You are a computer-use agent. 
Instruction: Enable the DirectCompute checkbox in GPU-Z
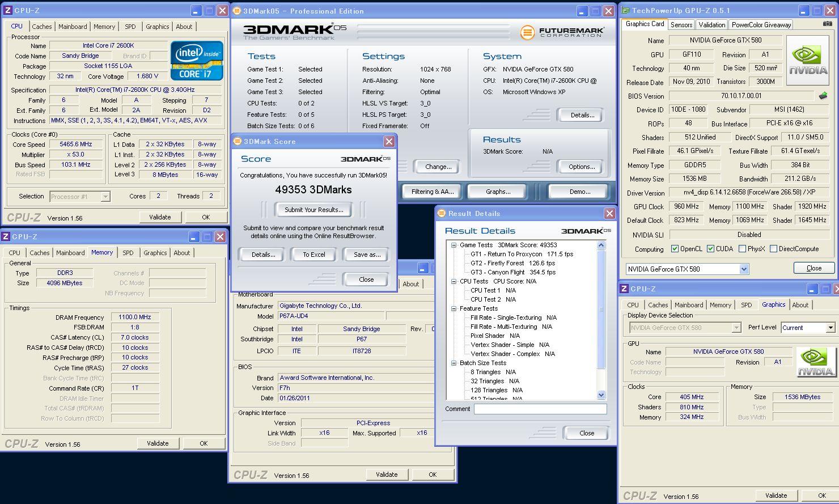[773, 249]
